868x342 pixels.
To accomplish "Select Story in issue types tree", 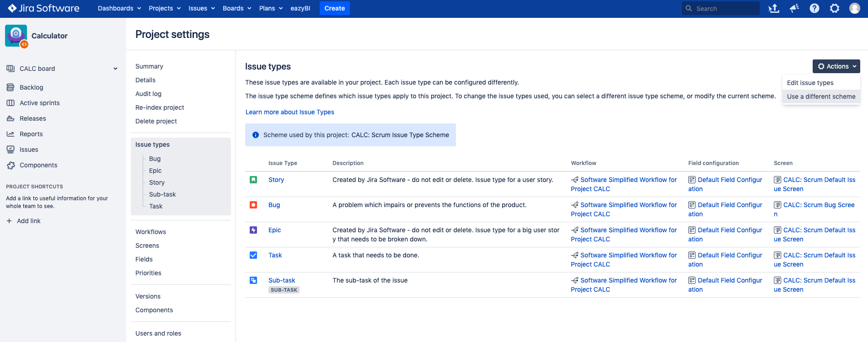I will 157,182.
